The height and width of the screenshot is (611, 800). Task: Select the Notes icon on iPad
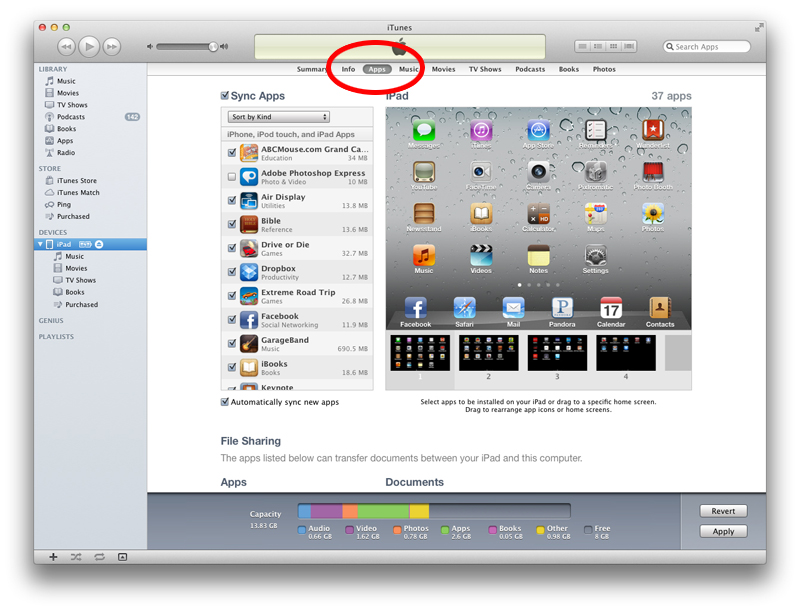[538, 256]
